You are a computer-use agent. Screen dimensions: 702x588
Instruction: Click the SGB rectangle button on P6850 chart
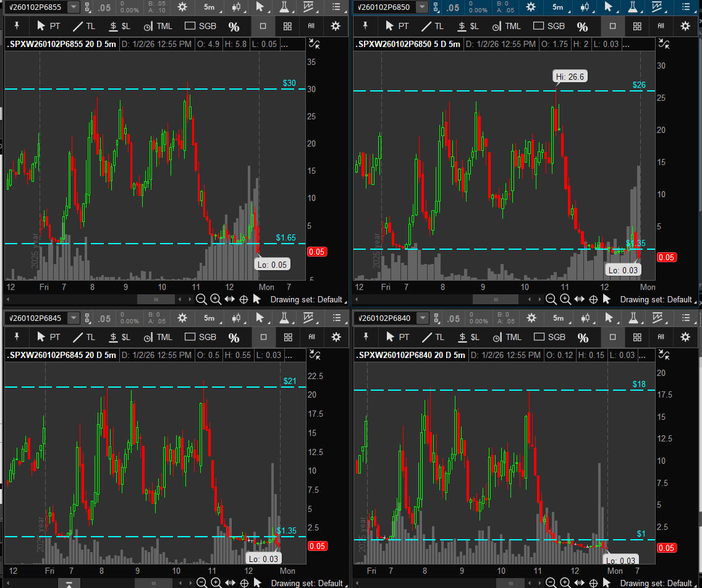click(549, 26)
